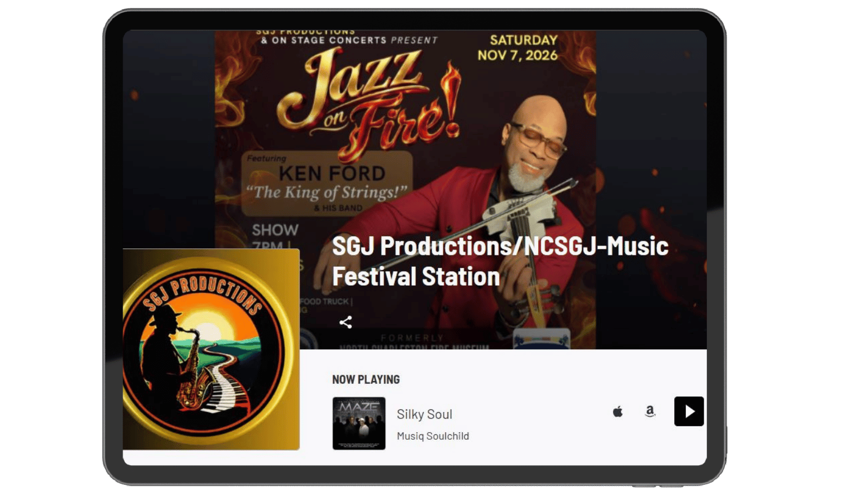This screenshot has height=488, width=868.
Task: Open the Amazon Music link icon
Action: pyautogui.click(x=650, y=412)
